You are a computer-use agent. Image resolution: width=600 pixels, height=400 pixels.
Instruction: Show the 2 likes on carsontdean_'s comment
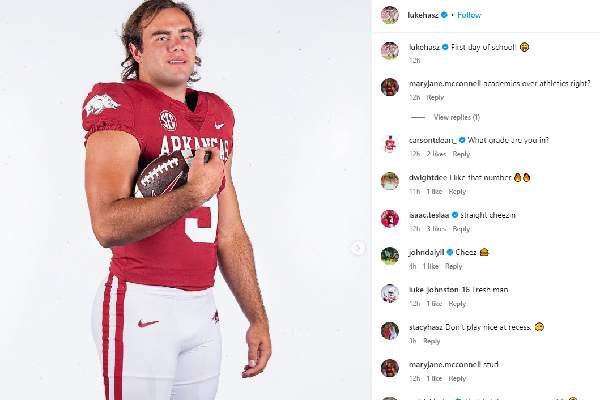pyautogui.click(x=435, y=154)
